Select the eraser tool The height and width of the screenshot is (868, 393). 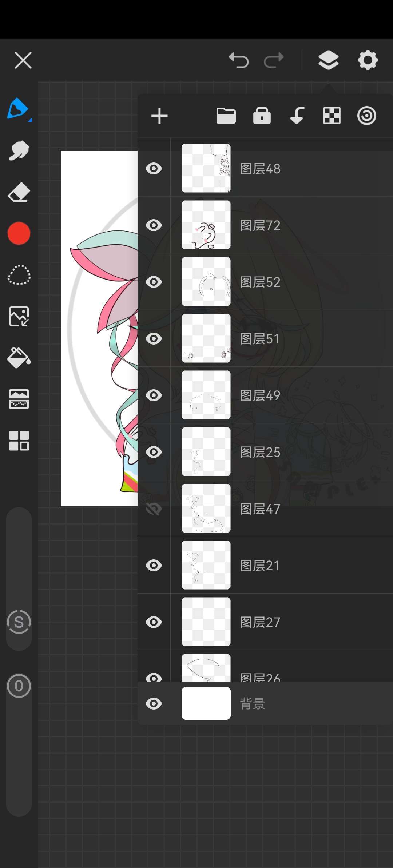19,192
